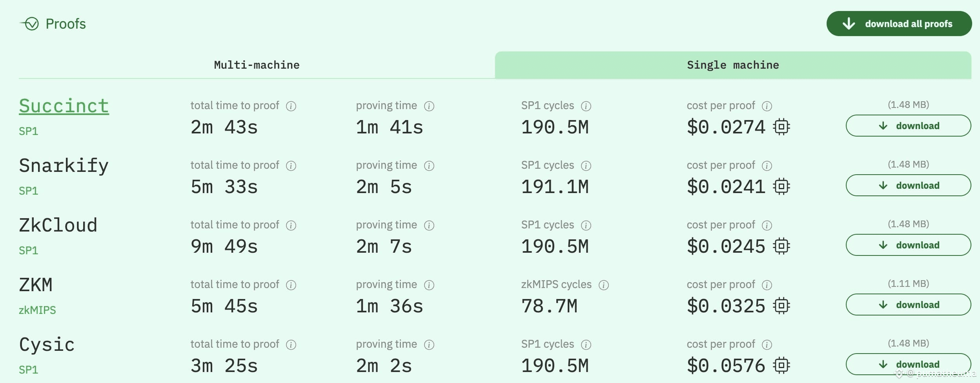980x383 pixels.
Task: Click the ZkCloud prover name
Action: 58,225
